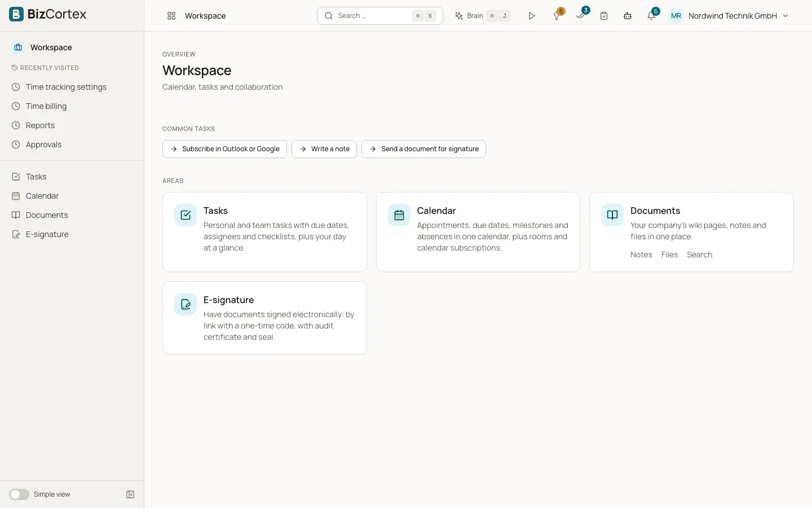Click Subscribe in Outlook or Google button
Image resolution: width=812 pixels, height=508 pixels.
point(224,149)
